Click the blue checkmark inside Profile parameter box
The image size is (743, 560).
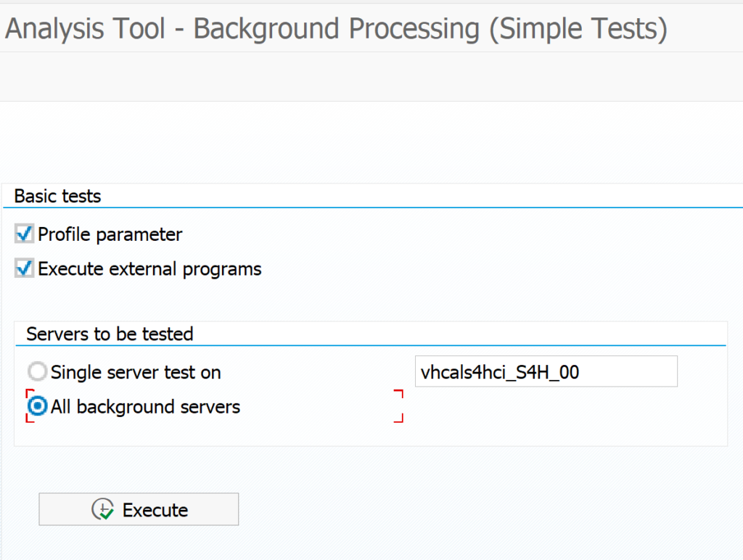tap(25, 234)
